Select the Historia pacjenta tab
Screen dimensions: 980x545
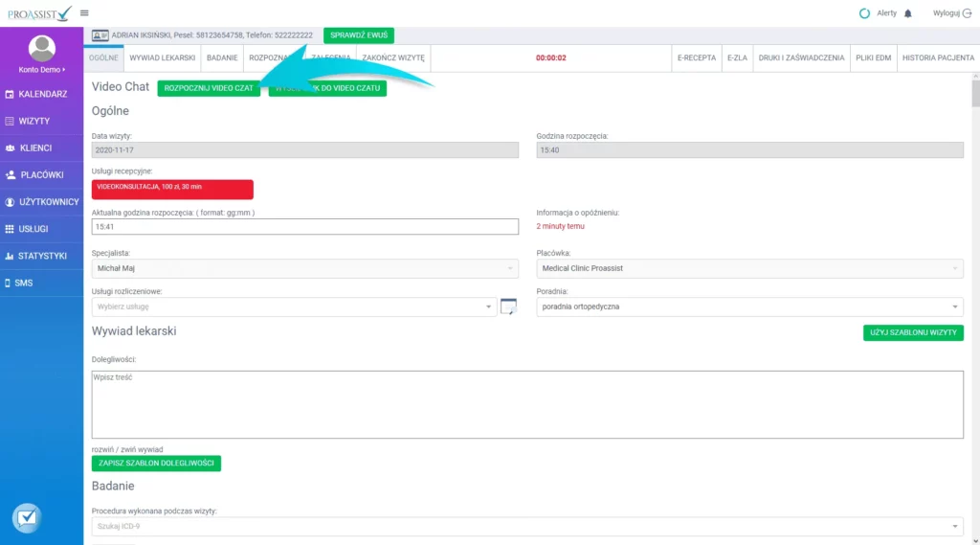pyautogui.click(x=938, y=58)
